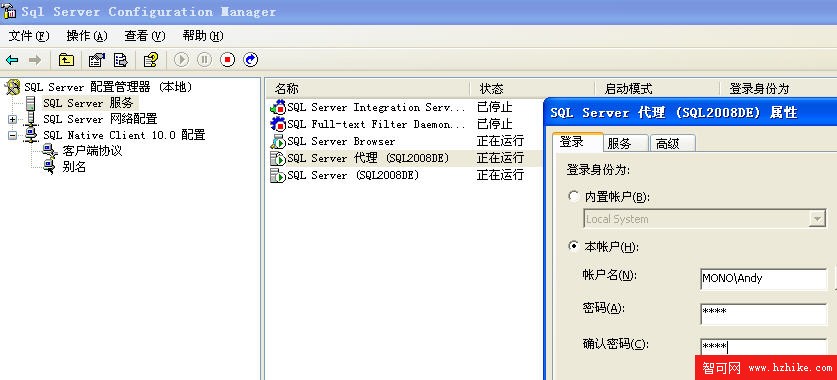Screen dimensions: 837x380
Task: Click the 别名 tree icon
Action: (50, 167)
